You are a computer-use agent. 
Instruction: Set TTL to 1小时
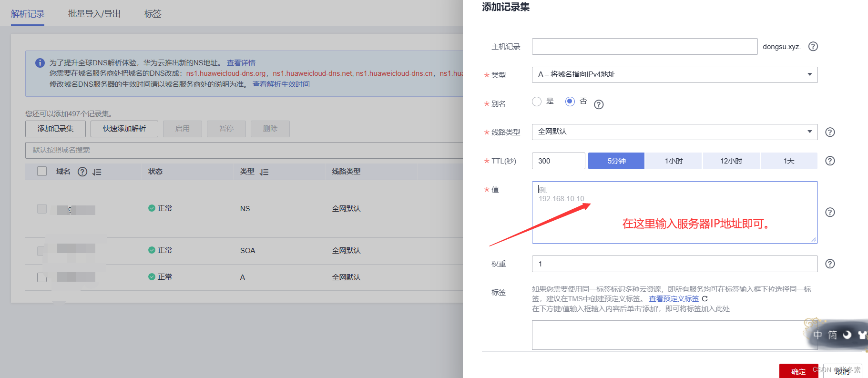[x=674, y=161]
